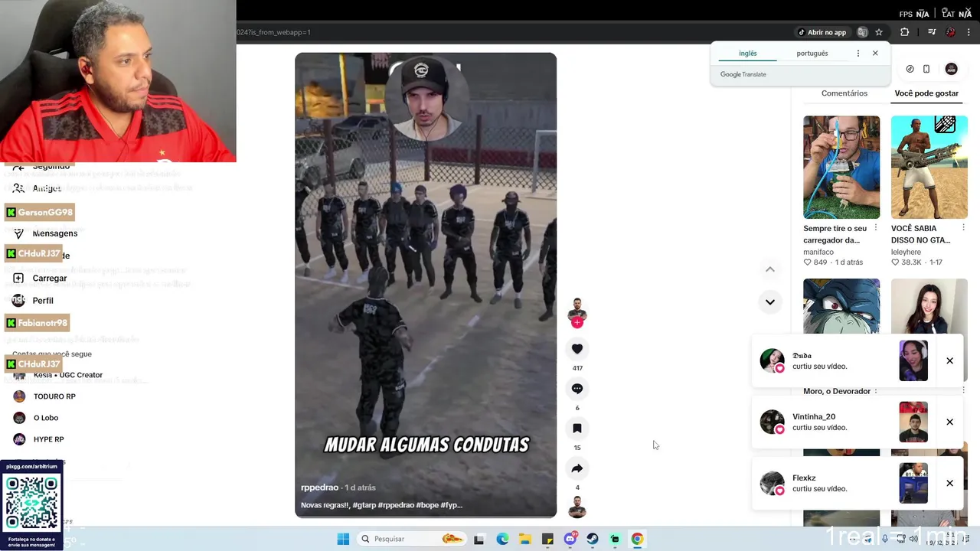Screen dimensions: 980x551
Task: Open the Chrome three-dot menu
Action: pyautogui.click(x=969, y=32)
